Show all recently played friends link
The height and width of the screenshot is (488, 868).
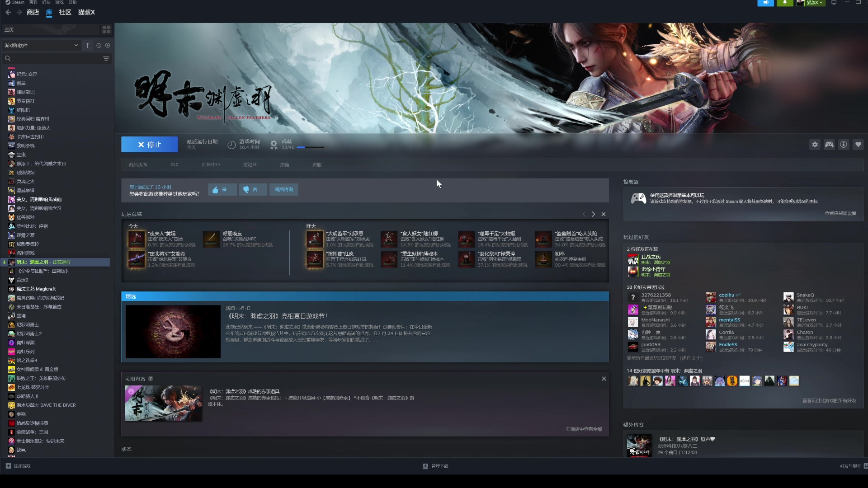(665, 358)
